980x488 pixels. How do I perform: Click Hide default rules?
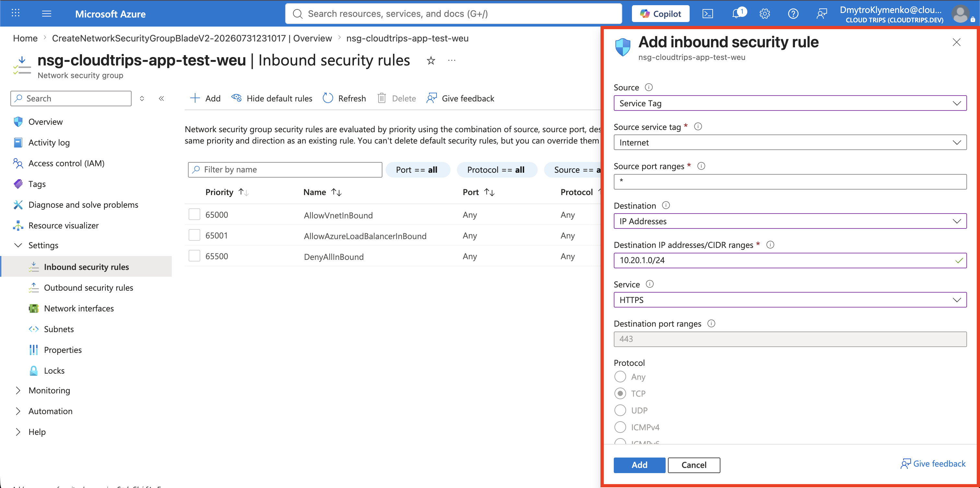[272, 99]
